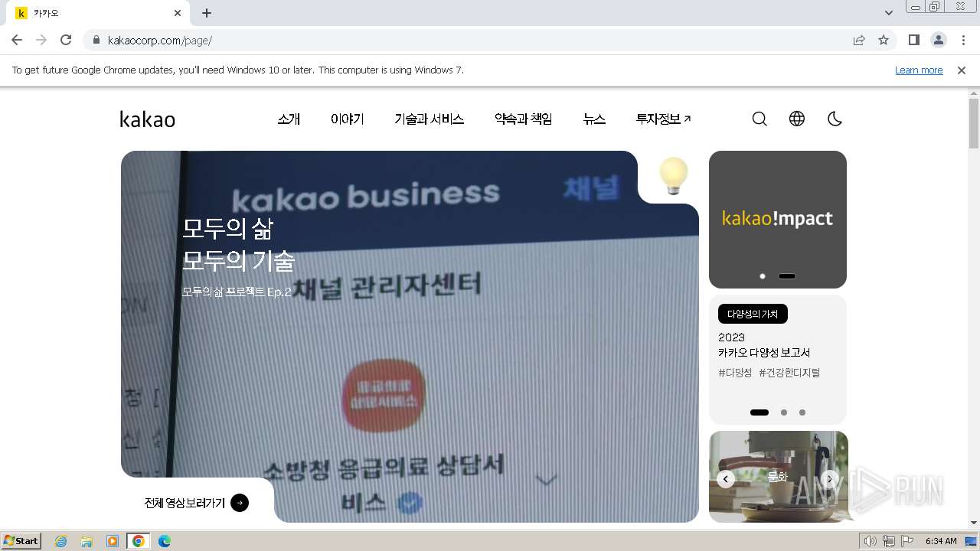
Task: Click the #건강한디지털 hashtag
Action: point(789,373)
